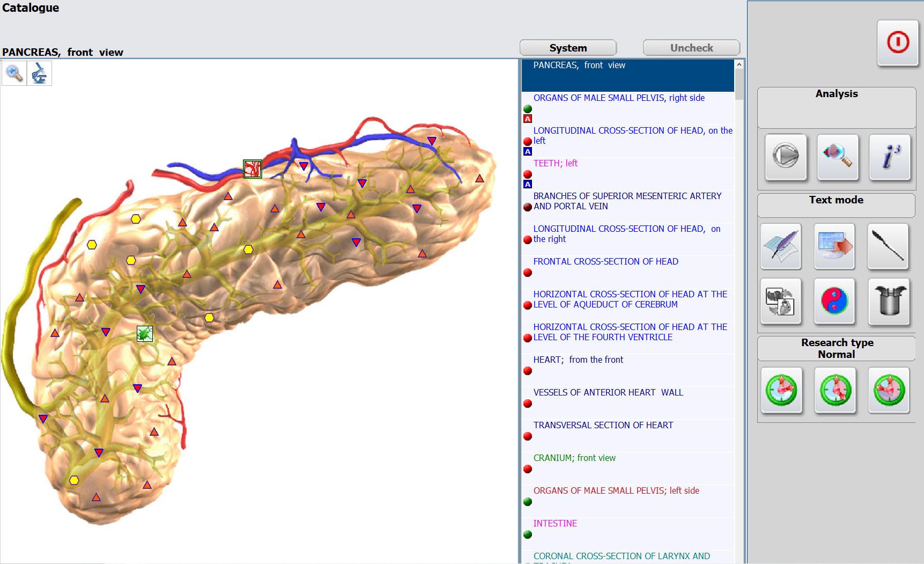Click the red A marker under ORGANS OF MALE SMALL PELVIS, right side
This screenshot has height=564, width=924.
(528, 119)
